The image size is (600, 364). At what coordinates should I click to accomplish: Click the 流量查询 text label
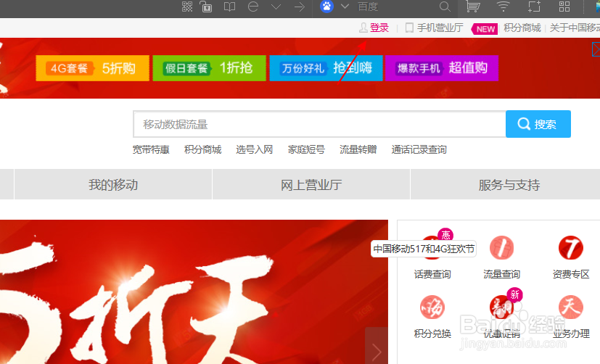click(x=501, y=274)
